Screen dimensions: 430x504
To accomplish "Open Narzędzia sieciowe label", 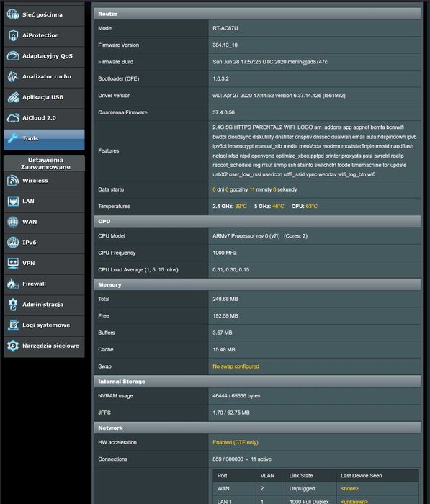I will 50,346.
